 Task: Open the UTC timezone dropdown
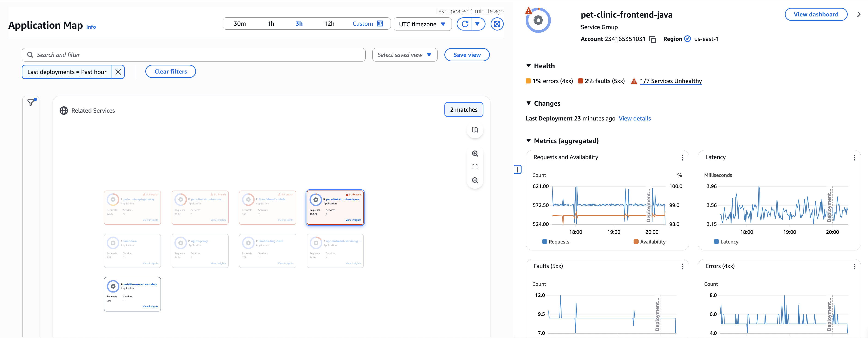(x=422, y=24)
